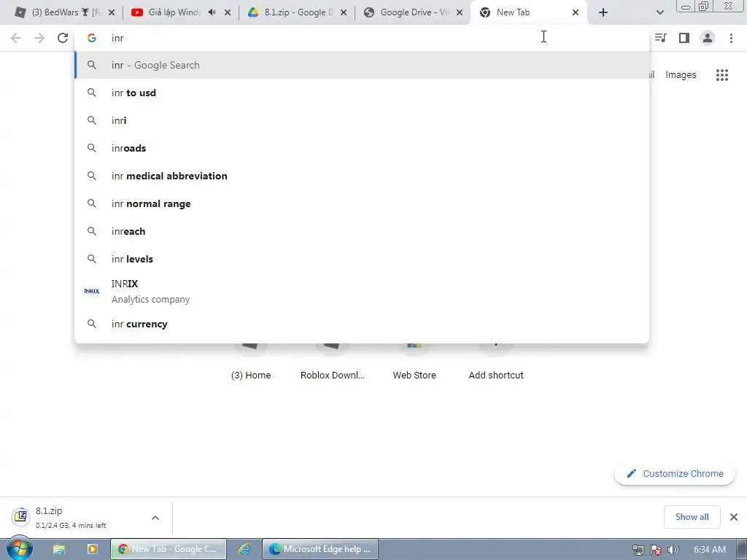This screenshot has height=560, width=747.
Task: Click the forward navigation arrow
Action: 39,38
